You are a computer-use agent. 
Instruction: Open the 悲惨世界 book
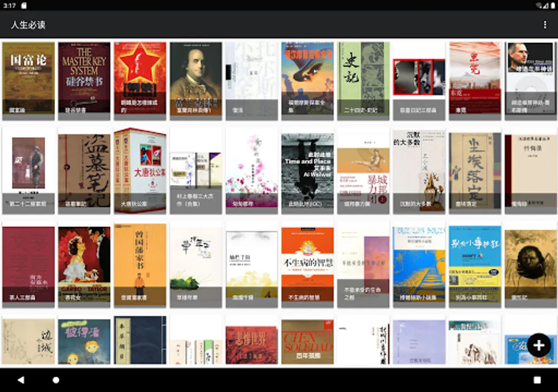[252, 341]
